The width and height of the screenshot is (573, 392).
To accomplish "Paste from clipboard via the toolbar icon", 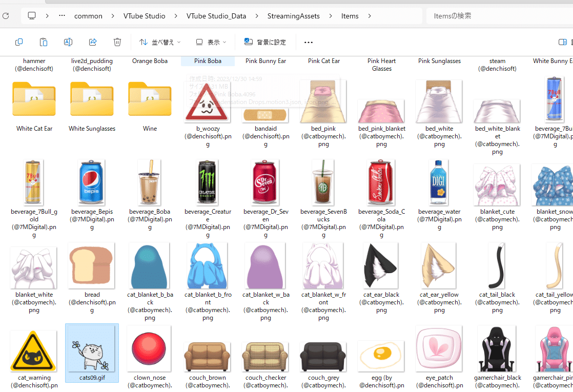I will [43, 42].
